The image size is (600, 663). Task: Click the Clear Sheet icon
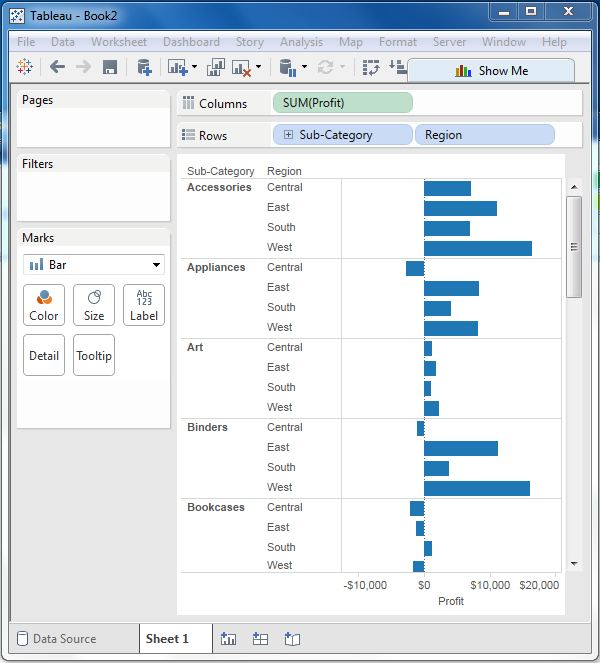coord(241,68)
